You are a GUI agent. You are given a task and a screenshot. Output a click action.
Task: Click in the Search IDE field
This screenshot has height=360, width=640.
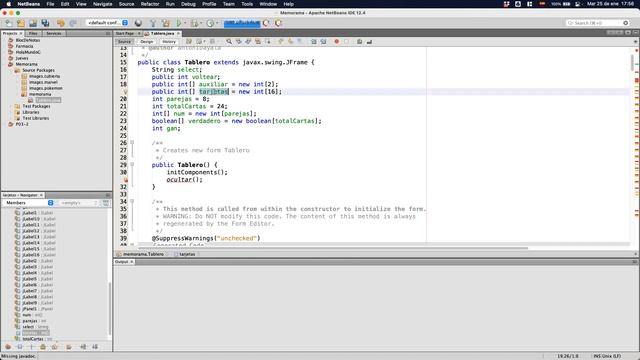click(597, 23)
